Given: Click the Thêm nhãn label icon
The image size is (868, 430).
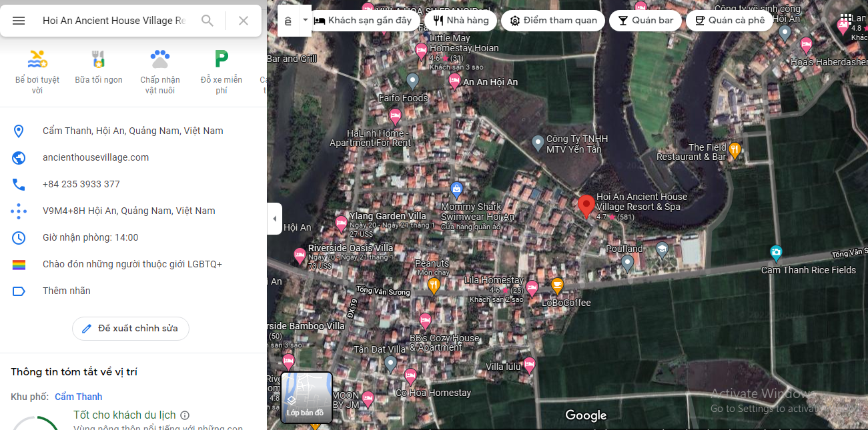Looking at the screenshot, I should (19, 291).
